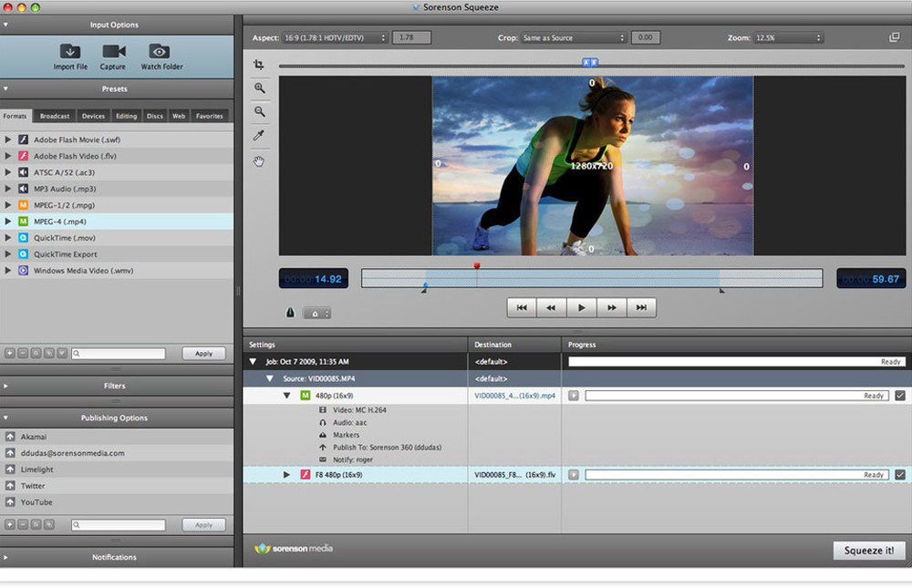Open the Crop 'Same as Source' dropdown

pos(574,37)
